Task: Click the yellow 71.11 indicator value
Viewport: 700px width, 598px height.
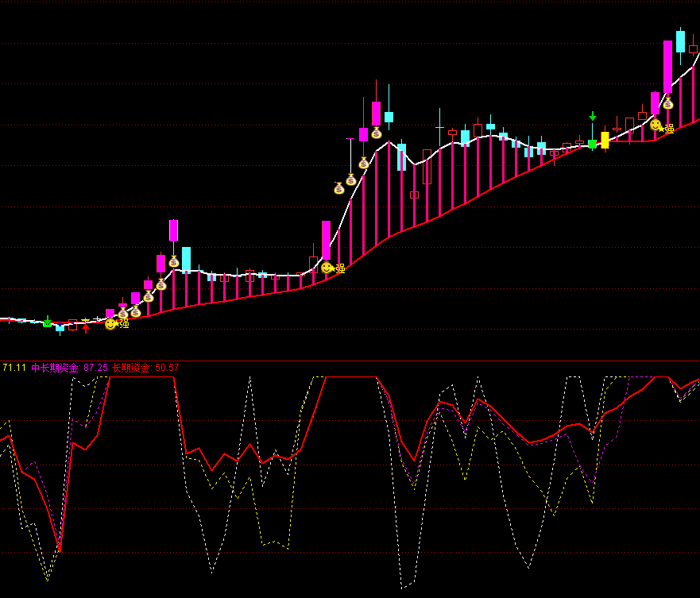Action: click(14, 368)
